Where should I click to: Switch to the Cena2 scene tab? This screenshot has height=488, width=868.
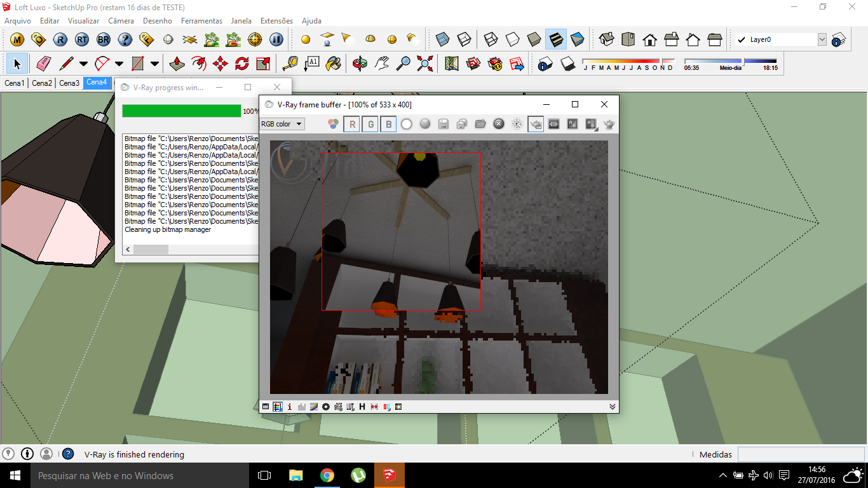(42, 83)
